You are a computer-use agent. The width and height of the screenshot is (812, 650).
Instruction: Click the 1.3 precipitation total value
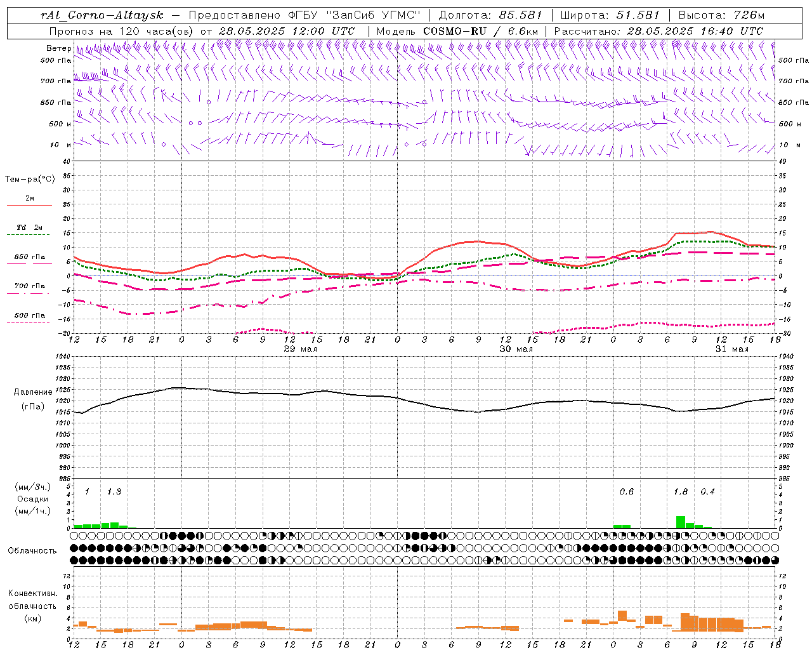(114, 492)
